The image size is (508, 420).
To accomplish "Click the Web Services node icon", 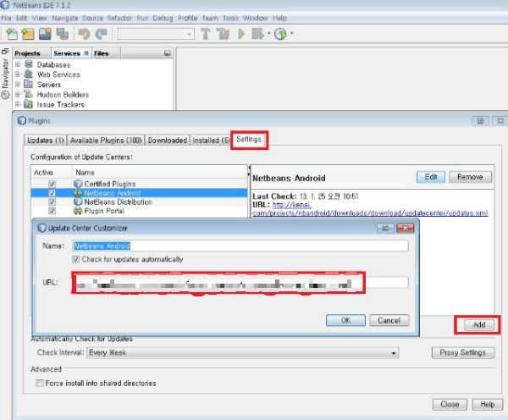I will [x=29, y=74].
